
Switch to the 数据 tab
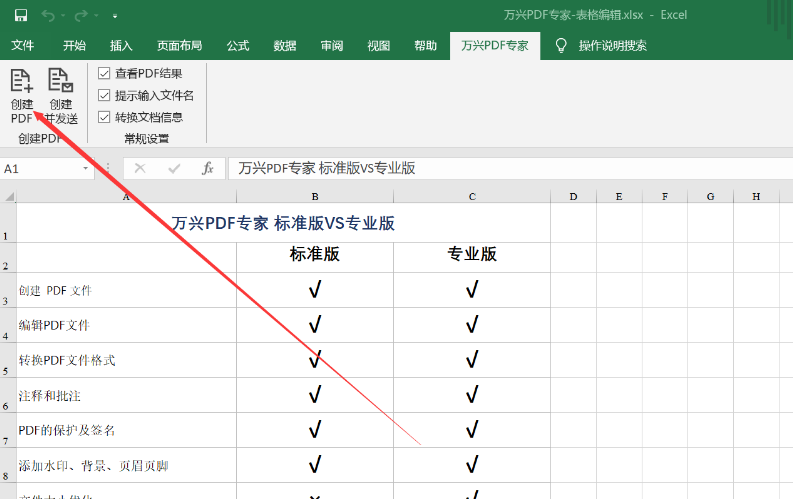tap(285, 46)
